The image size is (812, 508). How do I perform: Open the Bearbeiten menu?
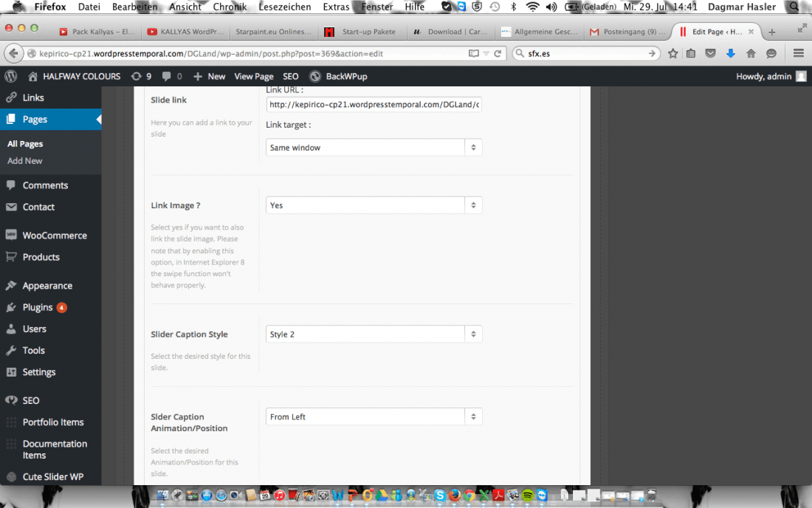click(x=134, y=7)
